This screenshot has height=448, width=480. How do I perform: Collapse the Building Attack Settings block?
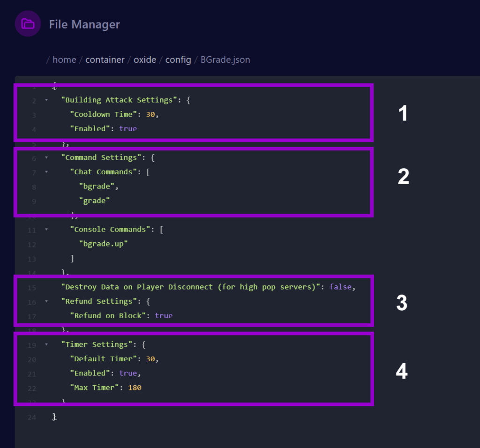(46, 100)
